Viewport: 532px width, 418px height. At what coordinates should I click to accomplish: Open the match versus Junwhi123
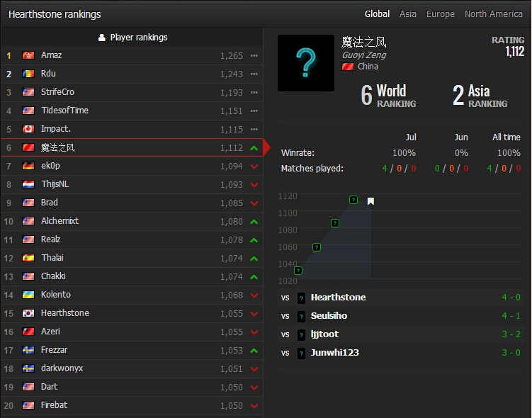point(401,353)
